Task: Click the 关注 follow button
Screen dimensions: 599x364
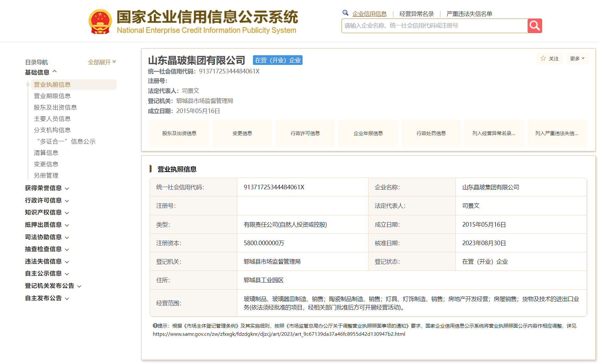Action: coord(549,58)
